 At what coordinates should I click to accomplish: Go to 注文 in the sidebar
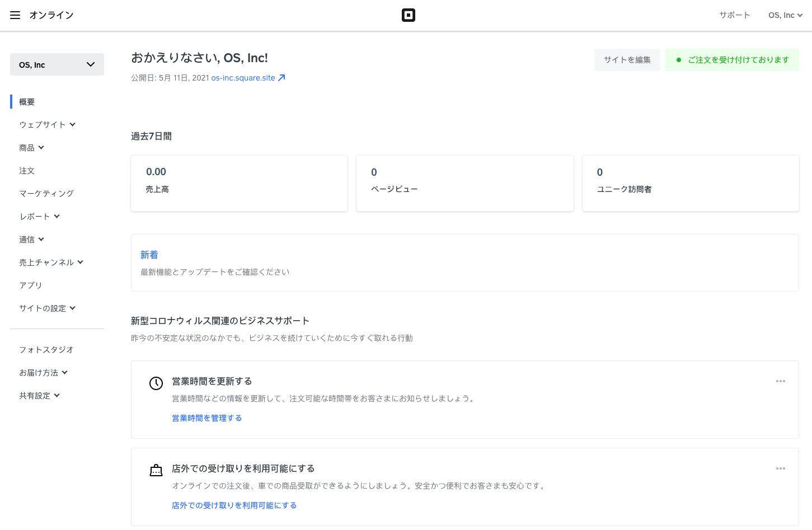pos(27,170)
